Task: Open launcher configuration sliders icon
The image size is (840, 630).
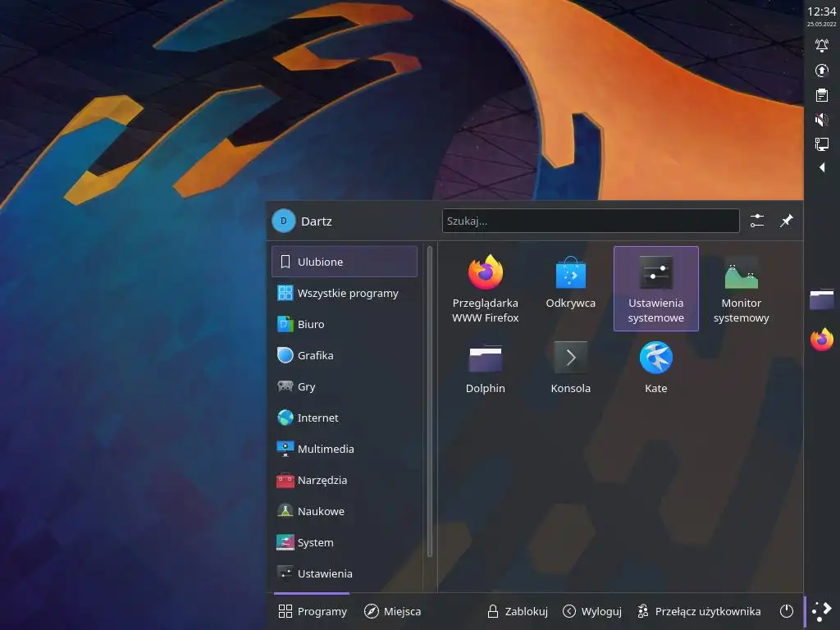Action: pyautogui.click(x=757, y=221)
